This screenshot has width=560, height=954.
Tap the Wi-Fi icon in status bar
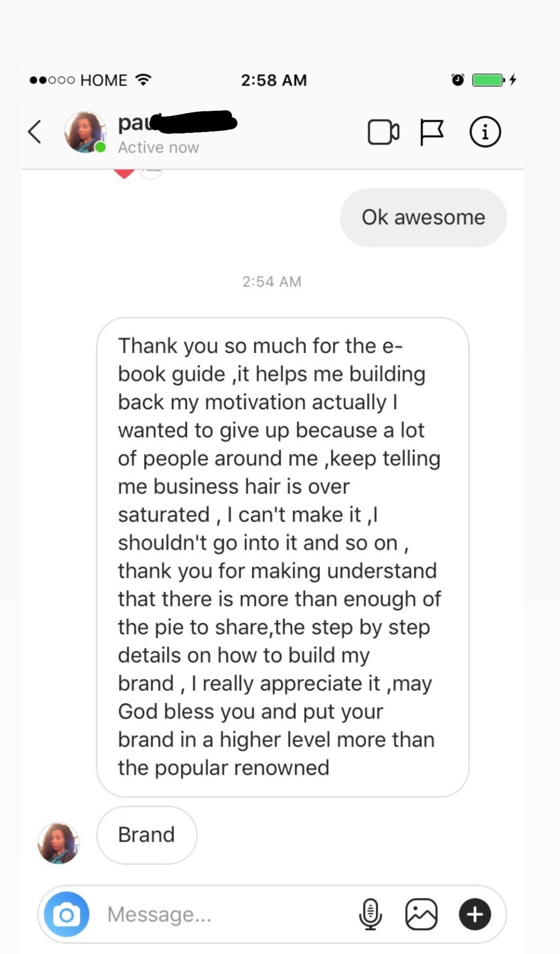(143, 80)
